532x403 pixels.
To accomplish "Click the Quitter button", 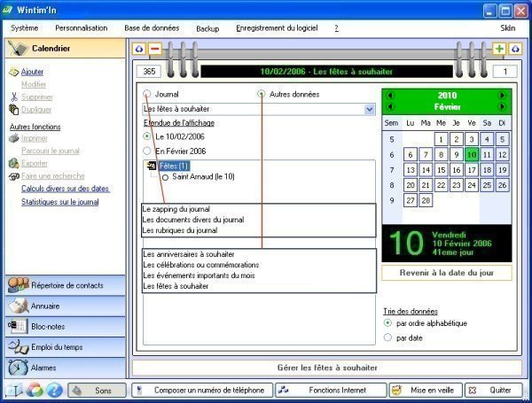I will (x=493, y=390).
